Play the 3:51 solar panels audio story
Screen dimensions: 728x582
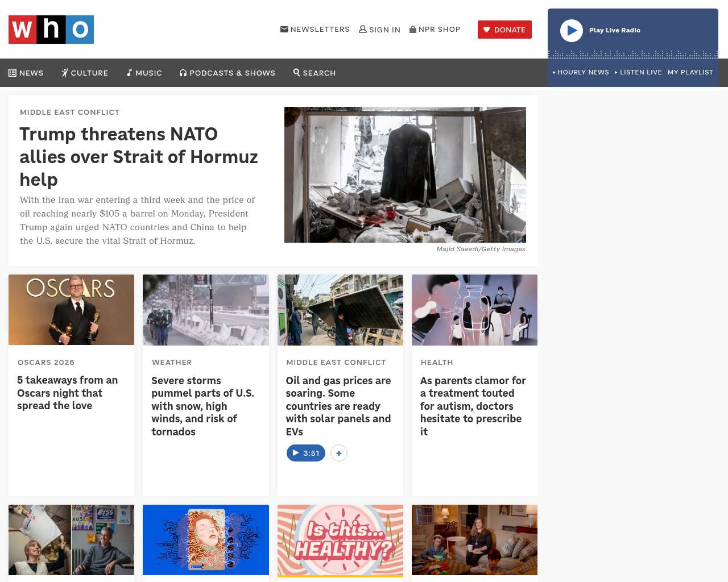click(x=306, y=453)
